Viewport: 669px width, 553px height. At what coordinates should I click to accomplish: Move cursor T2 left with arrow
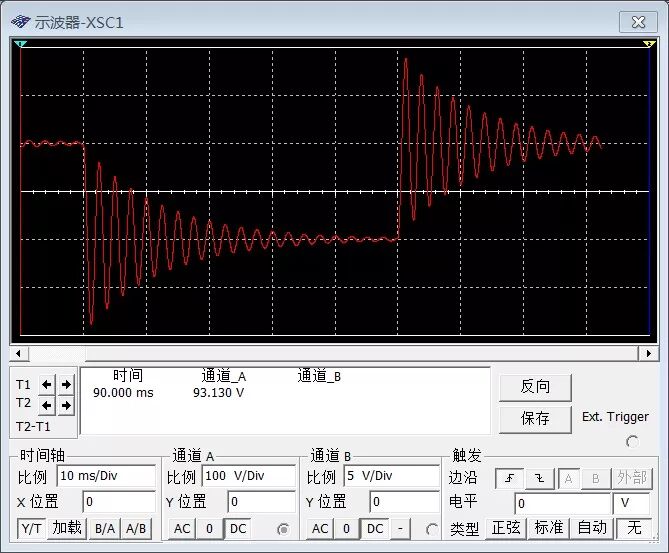(47, 405)
